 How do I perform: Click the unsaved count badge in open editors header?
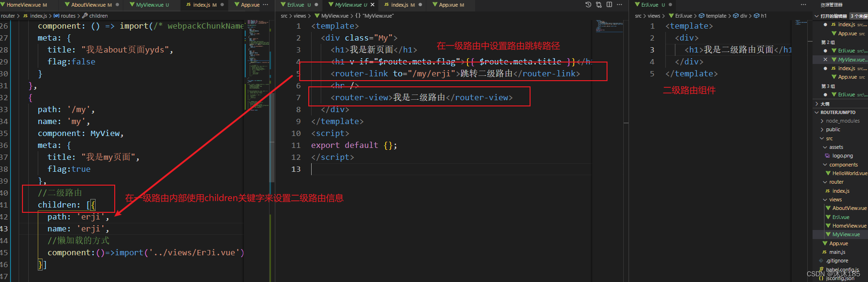point(858,16)
